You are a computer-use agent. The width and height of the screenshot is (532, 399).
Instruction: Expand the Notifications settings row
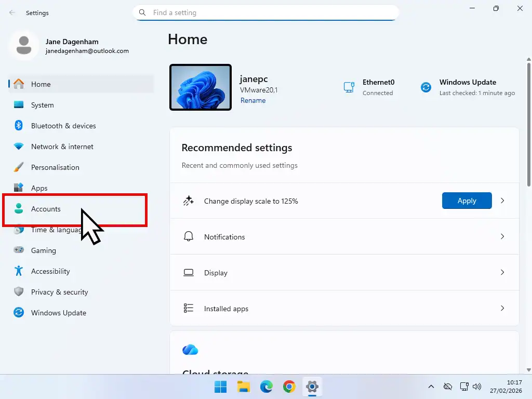[344, 236]
